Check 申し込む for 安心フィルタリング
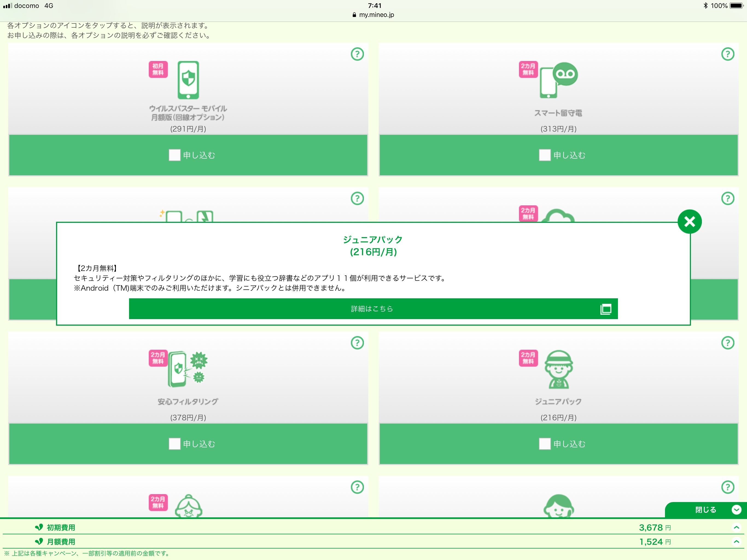This screenshot has height=560, width=747. [x=175, y=444]
